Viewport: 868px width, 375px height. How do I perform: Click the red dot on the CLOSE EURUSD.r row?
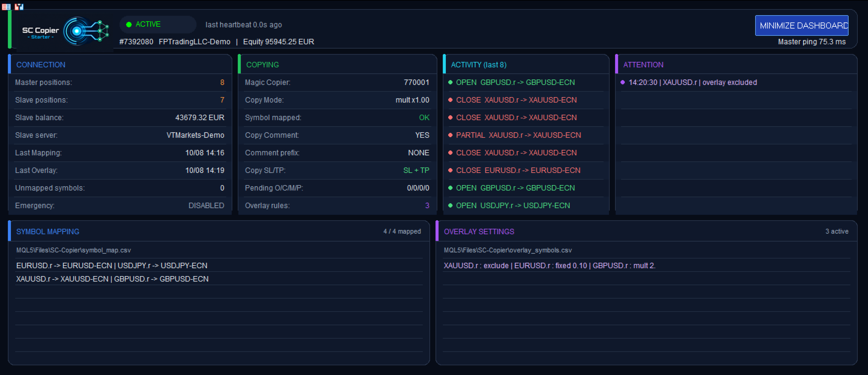coord(450,171)
